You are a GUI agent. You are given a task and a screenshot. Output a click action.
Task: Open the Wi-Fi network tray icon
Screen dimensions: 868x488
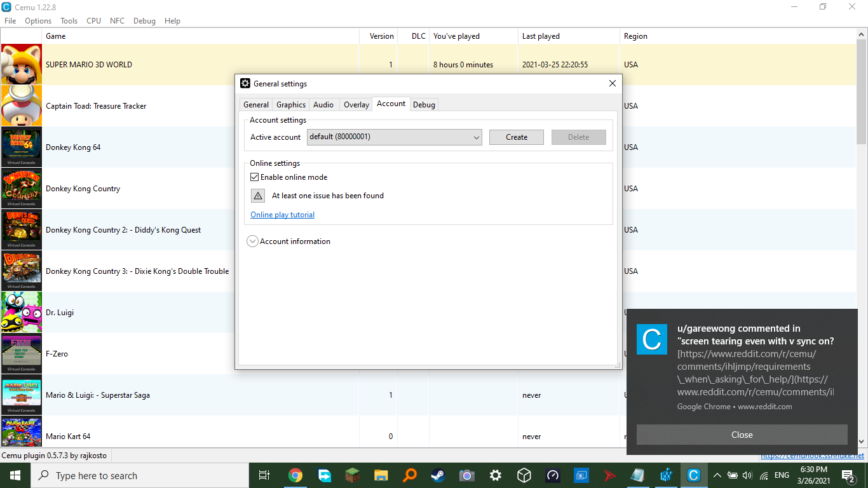coord(764,475)
